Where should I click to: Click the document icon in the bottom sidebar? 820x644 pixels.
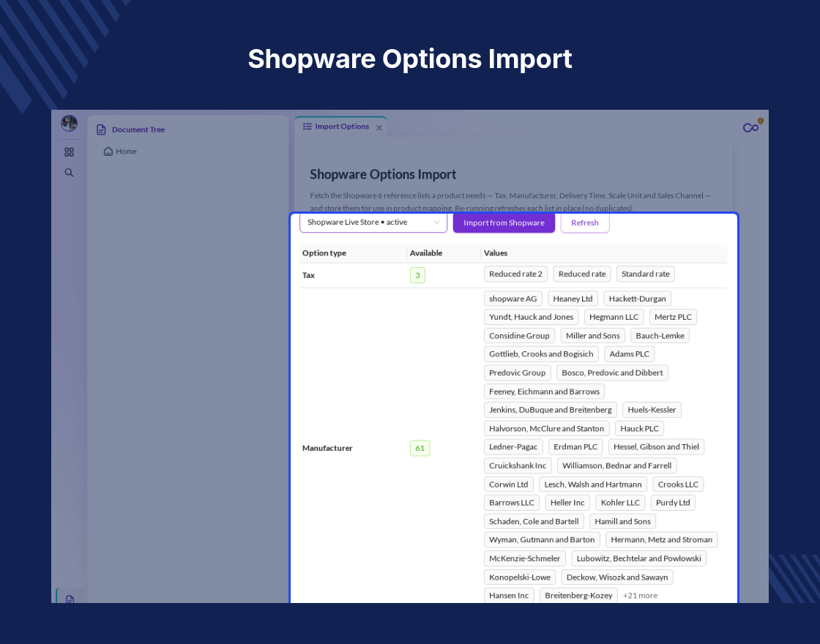click(70, 599)
